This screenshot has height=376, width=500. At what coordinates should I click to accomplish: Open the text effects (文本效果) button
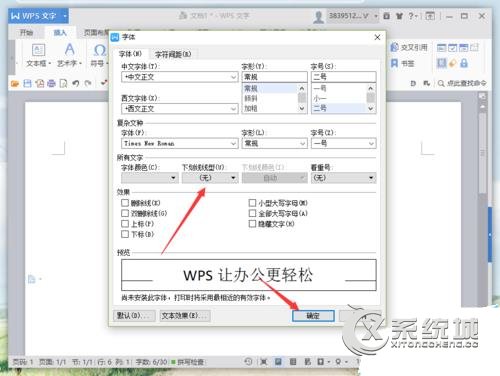[185, 315]
